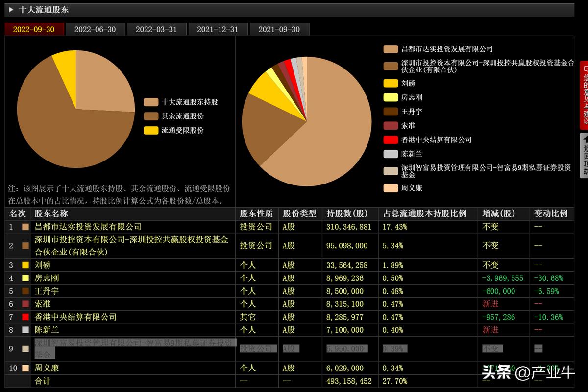
Task: Click the 增减(股) column header
Action: click(x=500, y=214)
